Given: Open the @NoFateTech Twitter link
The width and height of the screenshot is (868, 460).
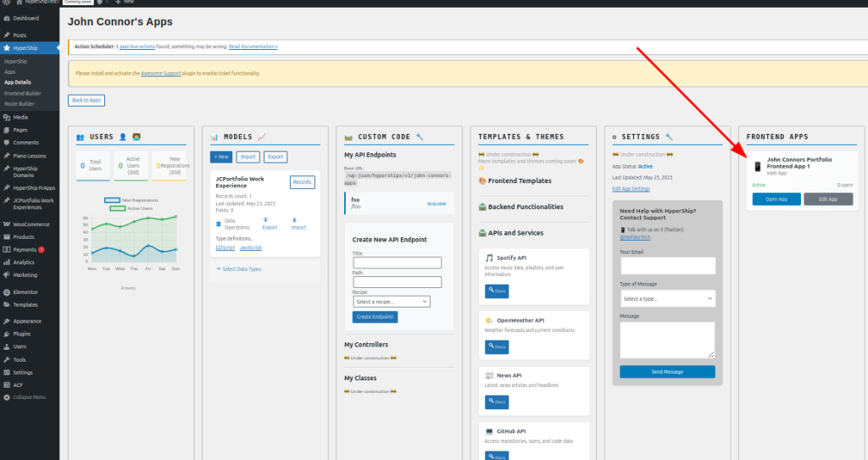Looking at the screenshot, I should click(635, 237).
